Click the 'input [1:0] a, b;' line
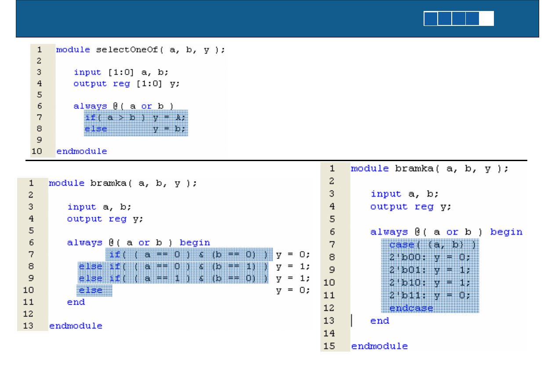555x392 pixels. (121, 72)
